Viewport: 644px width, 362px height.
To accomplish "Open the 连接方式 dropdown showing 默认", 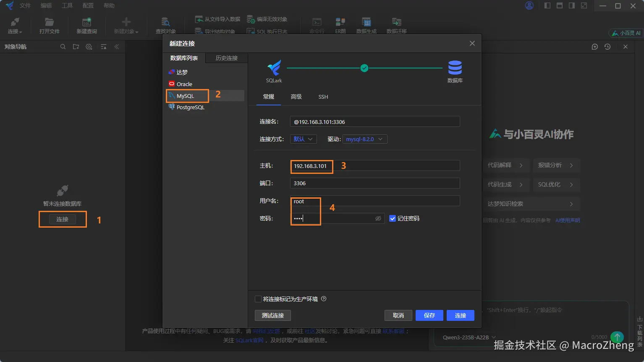I will click(x=304, y=139).
